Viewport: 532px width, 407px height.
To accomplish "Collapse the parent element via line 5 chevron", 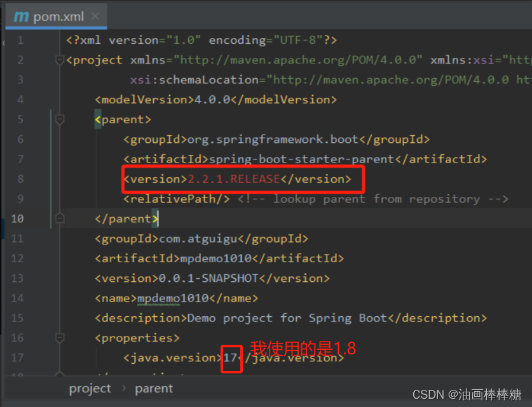I will click(x=59, y=118).
